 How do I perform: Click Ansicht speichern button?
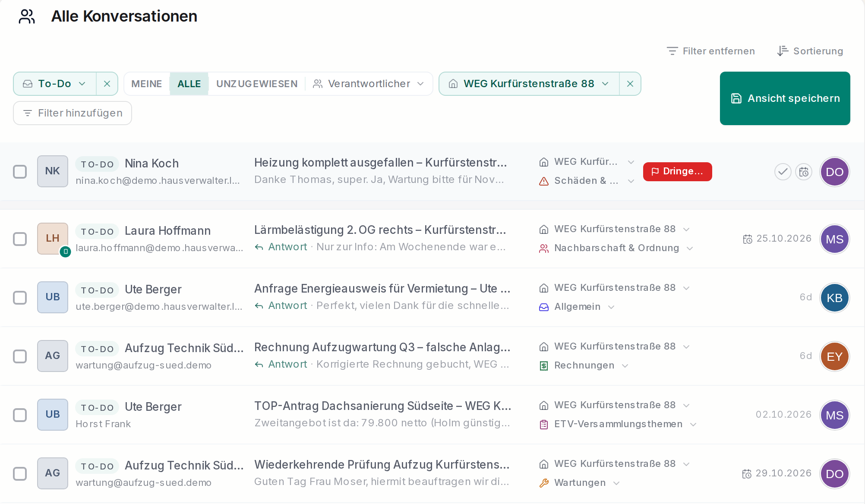pyautogui.click(x=785, y=98)
